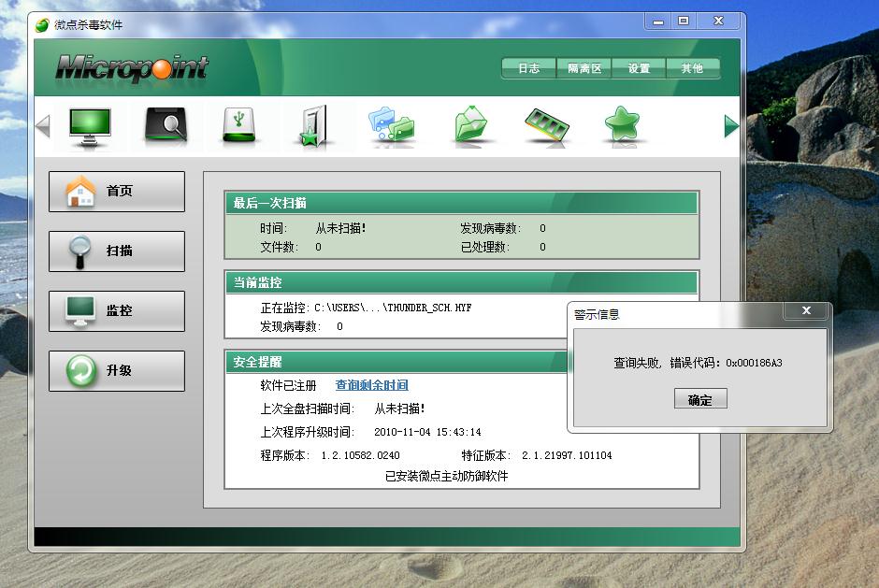This screenshot has height=588, width=879.
Task: Click the error code text 0x000186A3
Action: point(754,363)
